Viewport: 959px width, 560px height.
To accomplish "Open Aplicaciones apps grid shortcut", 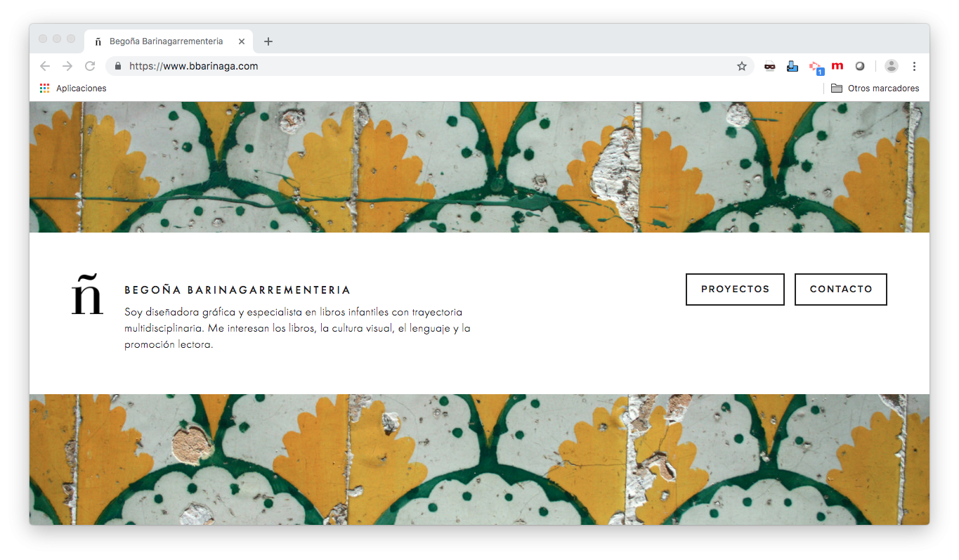I will tap(73, 89).
